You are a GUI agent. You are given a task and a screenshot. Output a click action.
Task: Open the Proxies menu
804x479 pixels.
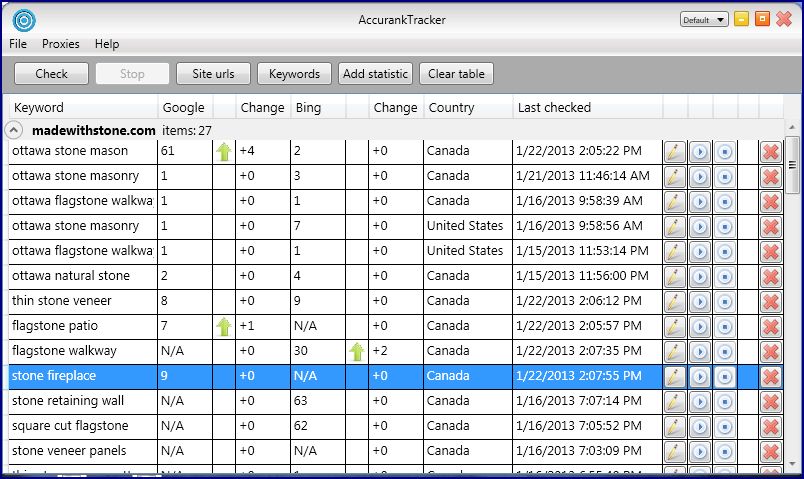61,44
